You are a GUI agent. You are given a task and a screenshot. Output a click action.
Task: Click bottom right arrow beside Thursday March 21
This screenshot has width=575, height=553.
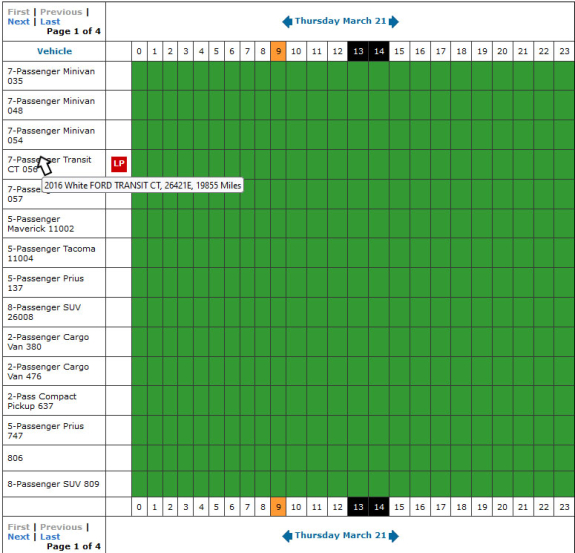[394, 536]
